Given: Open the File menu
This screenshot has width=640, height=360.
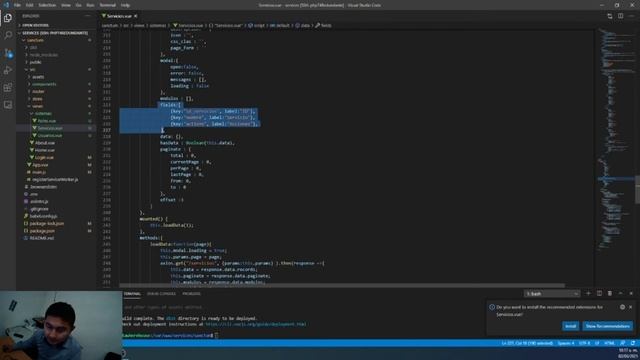Looking at the screenshot, I should (x=17, y=5).
